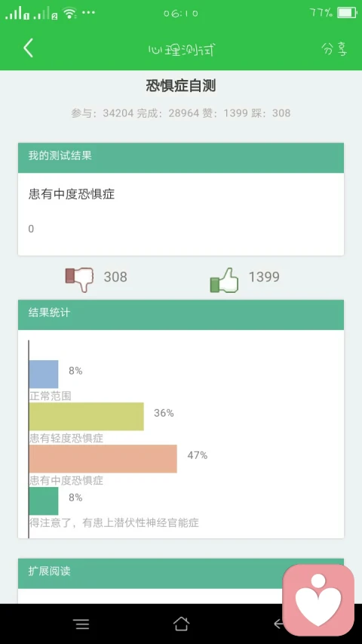Open the pink heart floating icon
The image size is (362, 644).
point(318,600)
